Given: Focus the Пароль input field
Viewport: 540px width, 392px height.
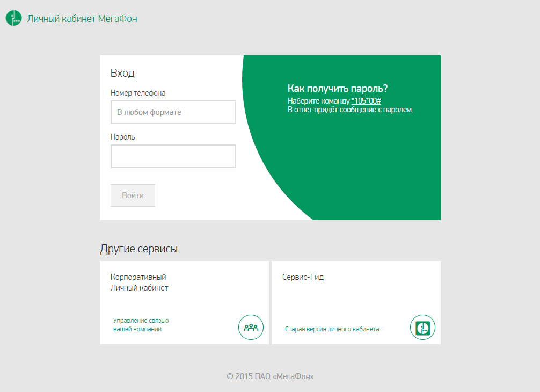Looking at the screenshot, I should point(173,156).
